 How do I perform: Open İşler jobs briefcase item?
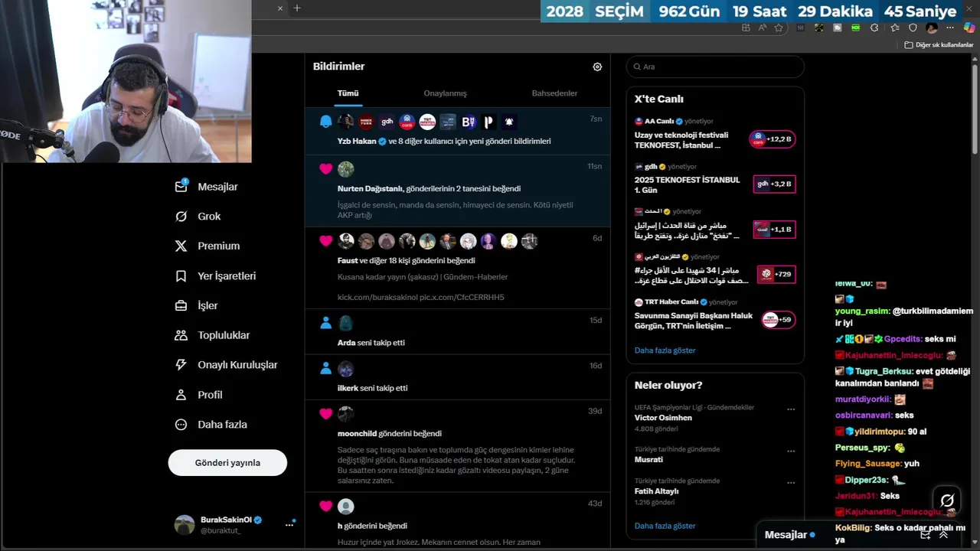pos(196,306)
